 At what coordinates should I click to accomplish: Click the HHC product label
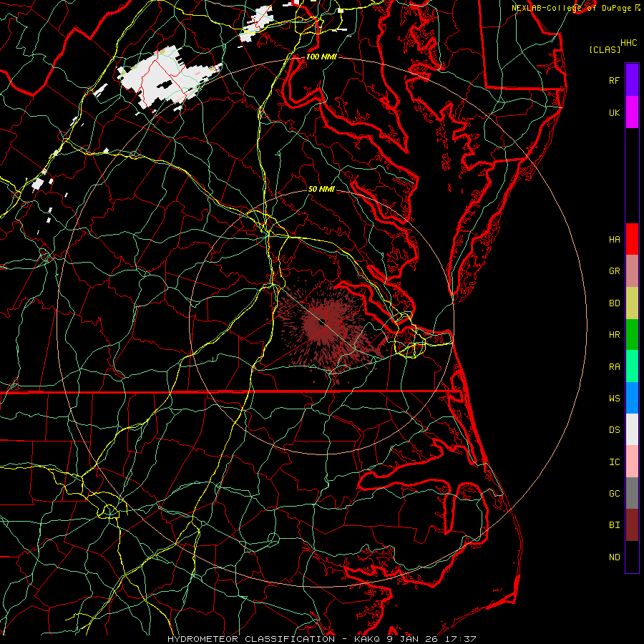pos(629,43)
